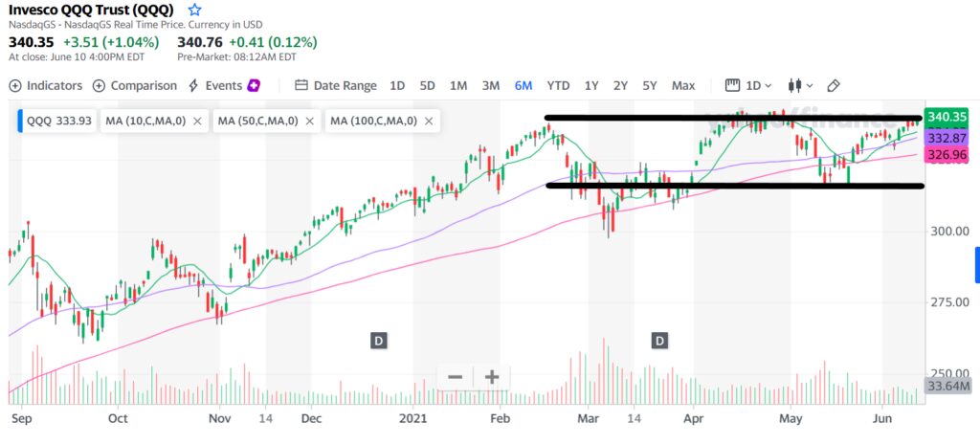Open the 1D interval dropdown

[748, 86]
